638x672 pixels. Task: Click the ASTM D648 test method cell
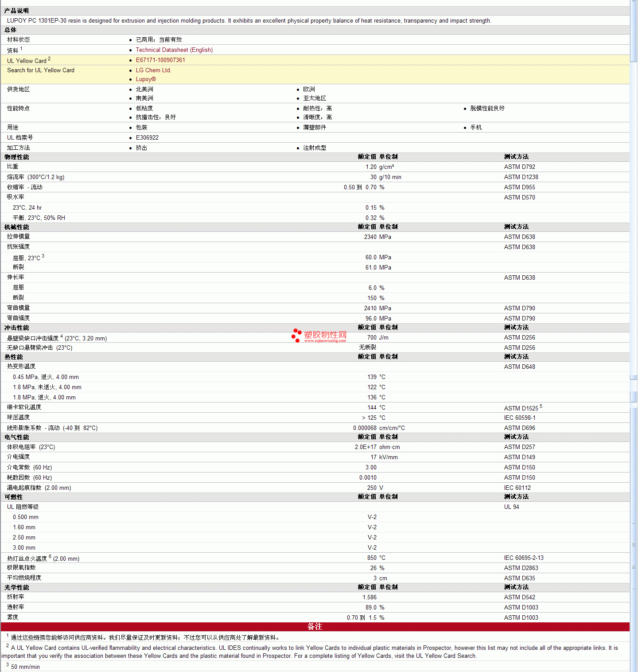coord(519,367)
